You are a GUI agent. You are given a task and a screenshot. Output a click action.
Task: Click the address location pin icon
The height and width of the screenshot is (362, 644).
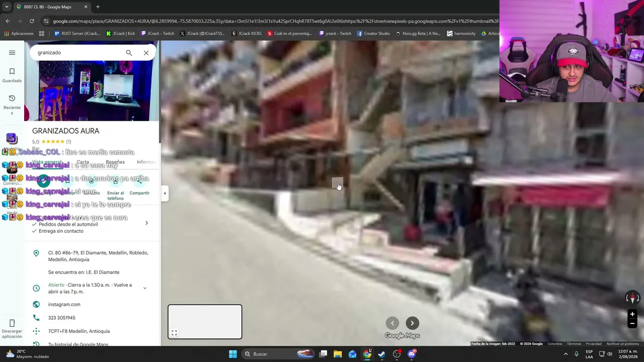pos(36,253)
